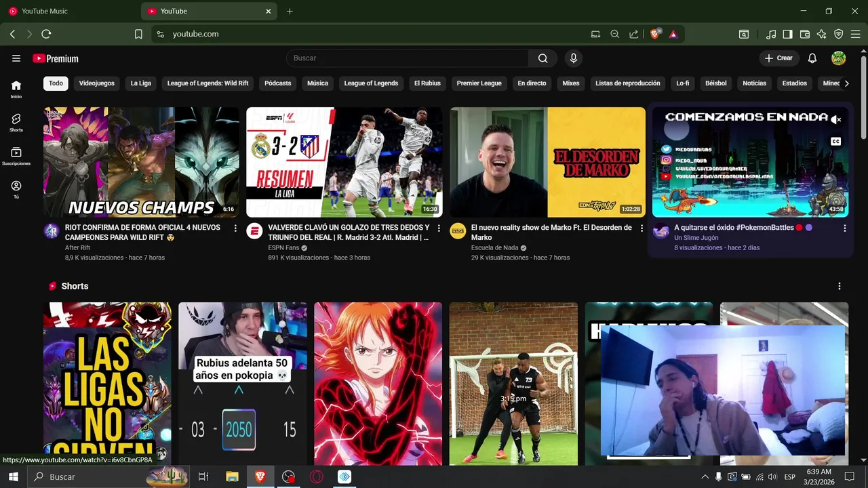Click the tab search icon in the toolbar
This screenshot has height=488, width=868.
pos(744,34)
